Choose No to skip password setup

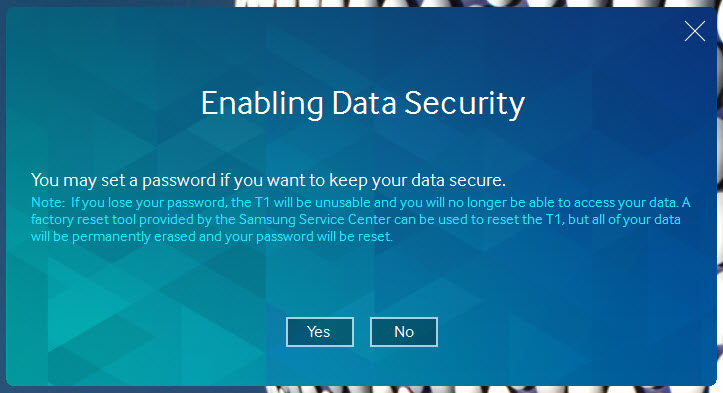pyautogui.click(x=403, y=332)
